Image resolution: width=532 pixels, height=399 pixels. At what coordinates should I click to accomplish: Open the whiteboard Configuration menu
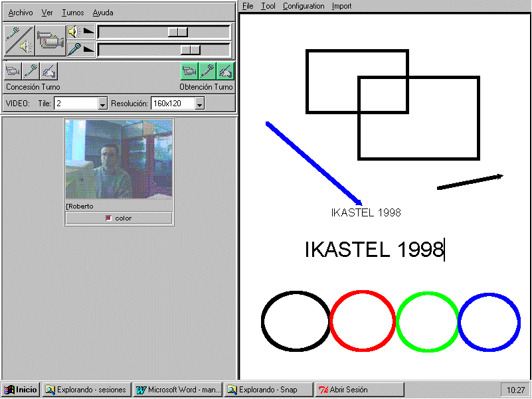point(304,6)
